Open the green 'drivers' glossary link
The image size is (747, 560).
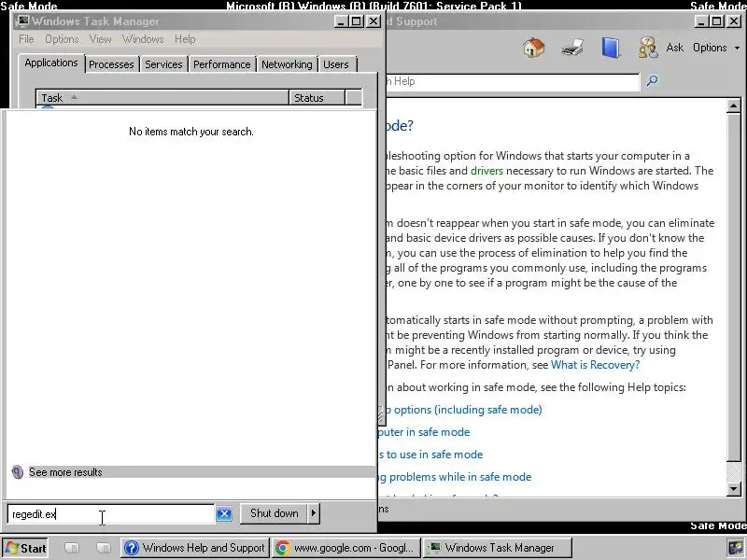click(x=486, y=171)
